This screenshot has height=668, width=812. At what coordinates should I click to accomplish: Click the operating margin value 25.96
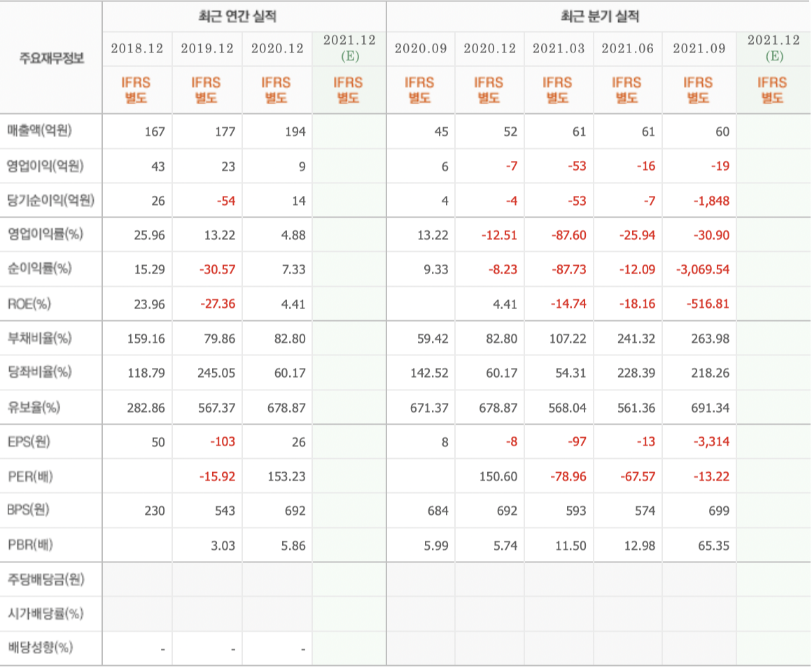tap(150, 236)
